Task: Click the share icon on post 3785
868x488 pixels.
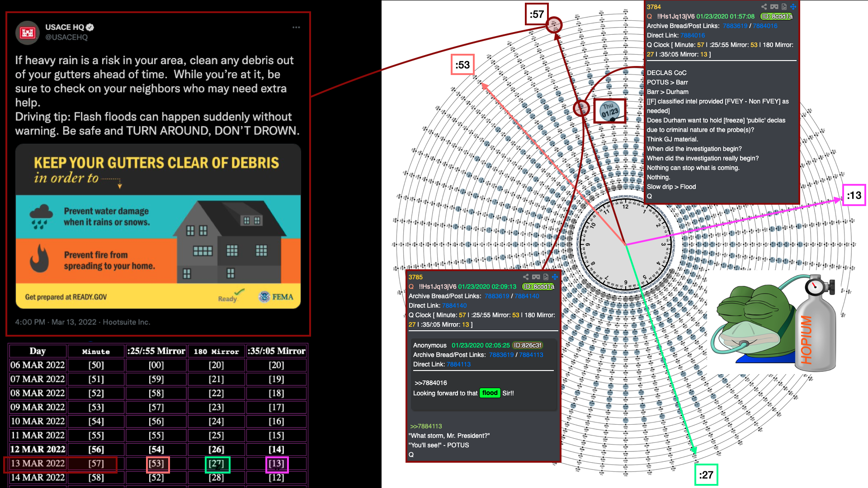Action: (x=526, y=277)
